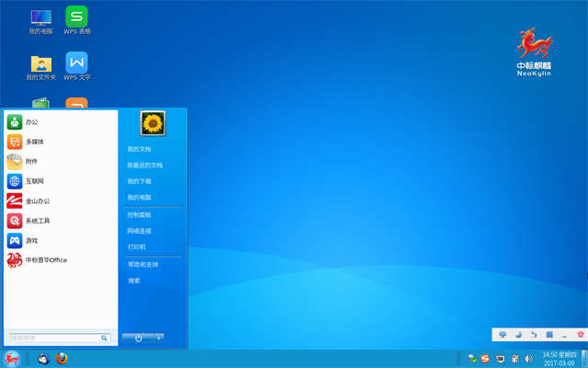
Task: Open WPS 表格 desktop shortcut
Action: point(77,20)
